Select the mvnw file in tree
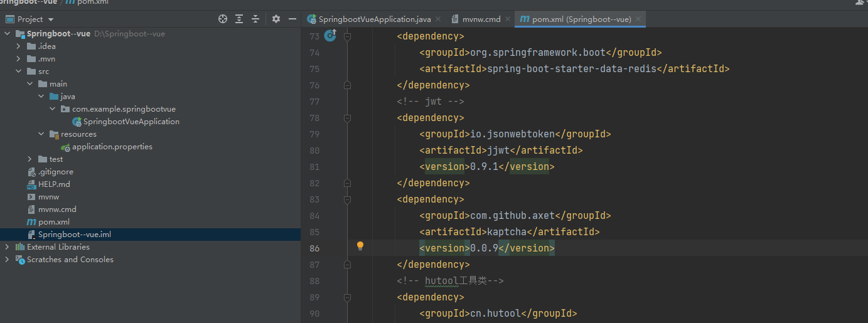This screenshot has height=323, width=868. [x=48, y=197]
